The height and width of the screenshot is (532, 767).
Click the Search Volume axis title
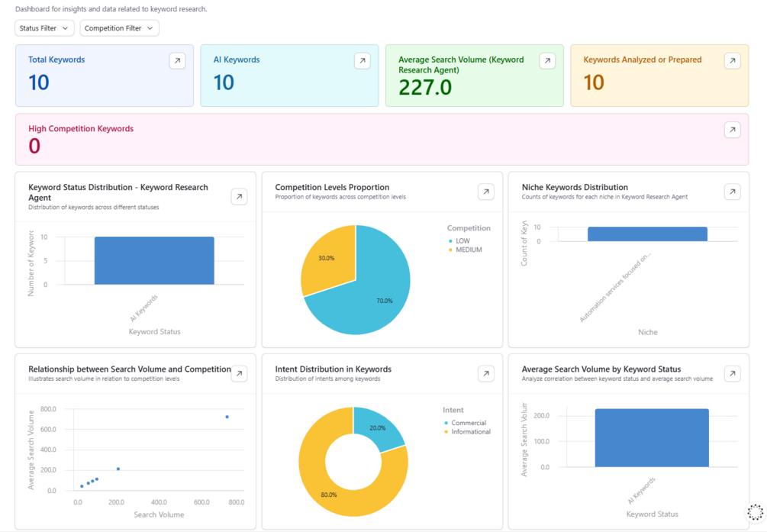click(x=159, y=514)
